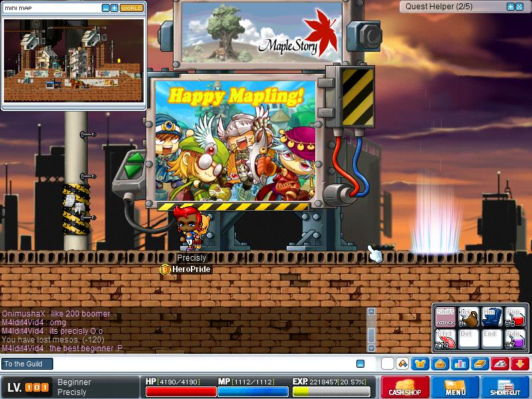Click the mini map view area

(x=74, y=61)
